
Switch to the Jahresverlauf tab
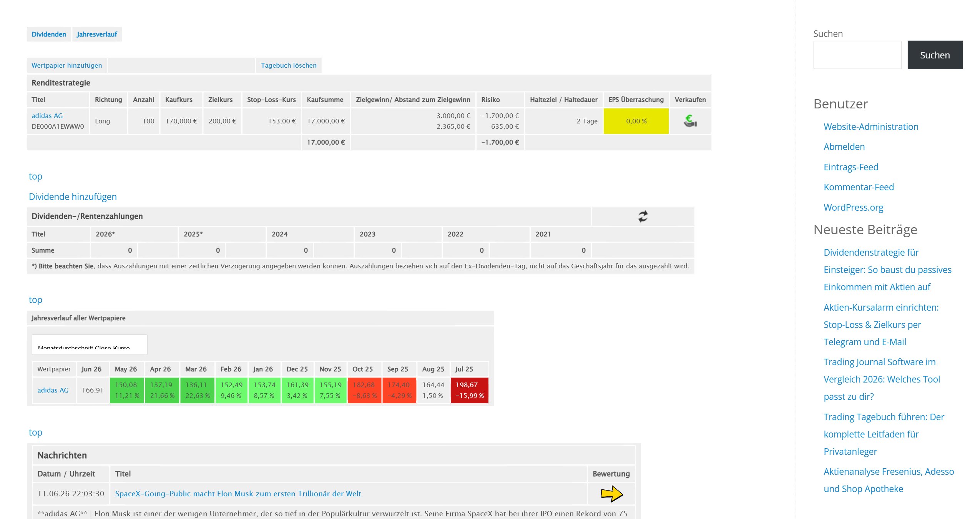pos(97,34)
